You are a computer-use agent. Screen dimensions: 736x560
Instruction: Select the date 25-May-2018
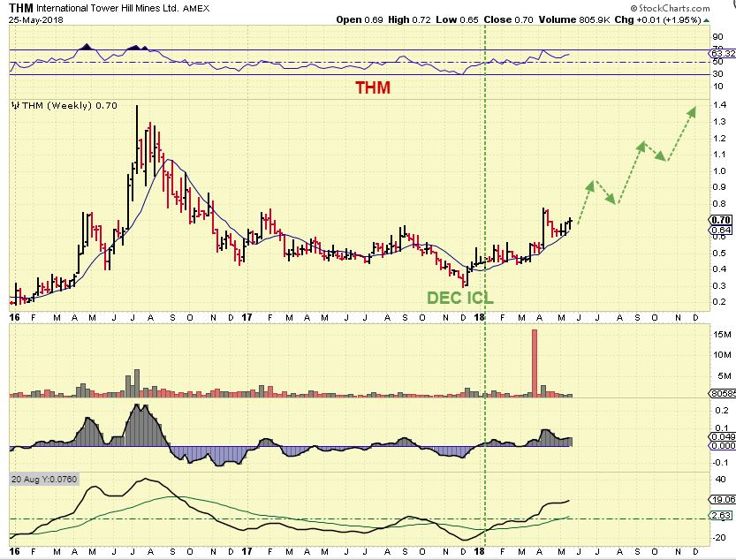(35, 20)
